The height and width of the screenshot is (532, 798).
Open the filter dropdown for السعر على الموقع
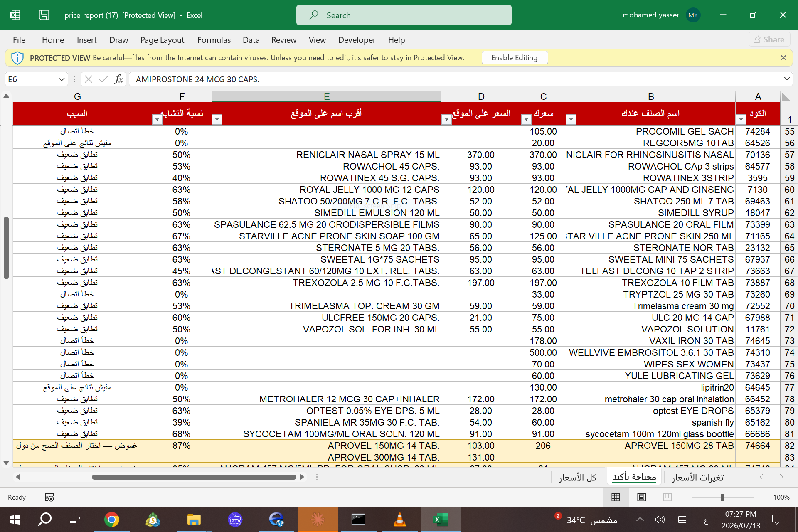pyautogui.click(x=446, y=120)
